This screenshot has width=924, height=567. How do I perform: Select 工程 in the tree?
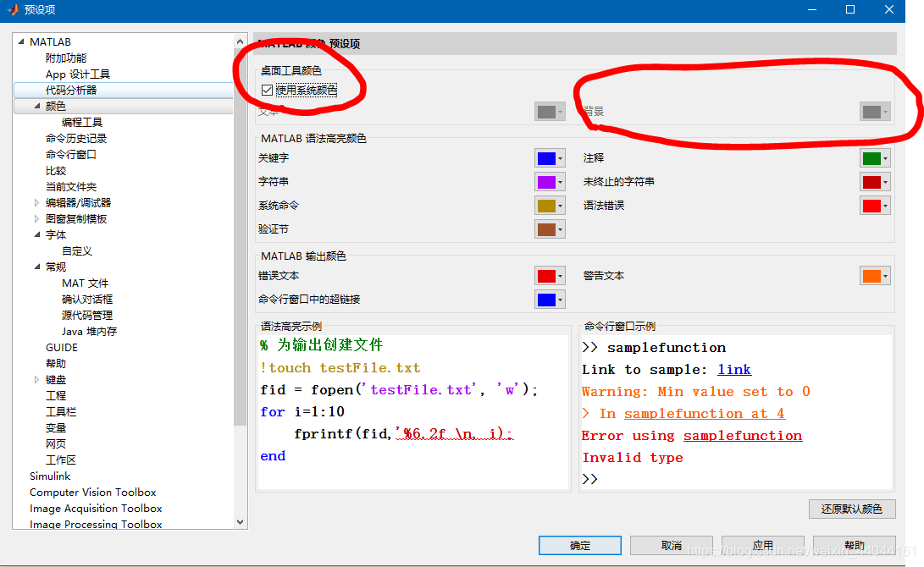56,396
